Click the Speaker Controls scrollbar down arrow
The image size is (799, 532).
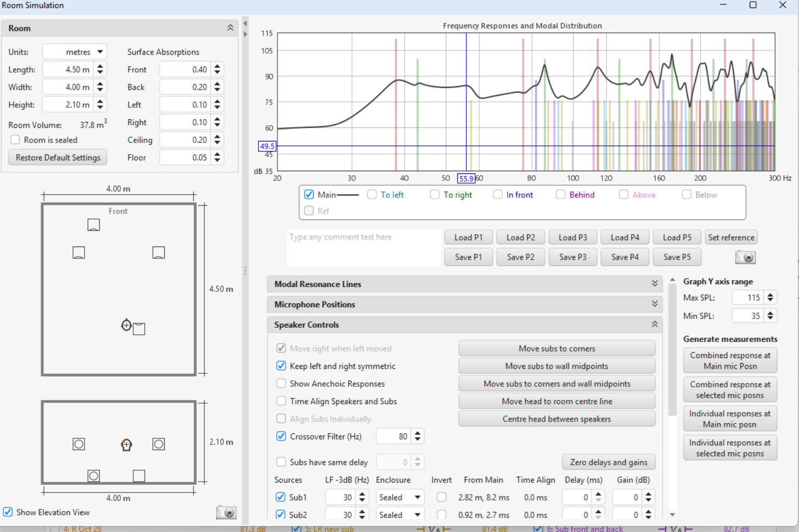[672, 515]
